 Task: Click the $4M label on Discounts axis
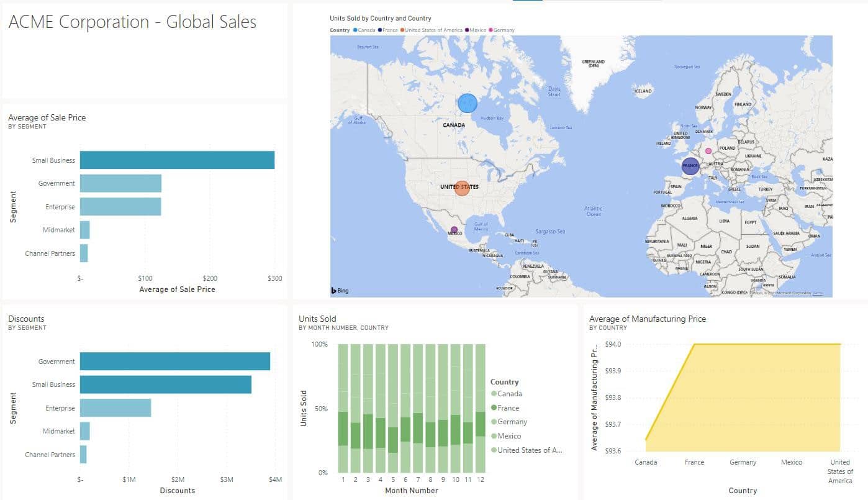point(275,480)
